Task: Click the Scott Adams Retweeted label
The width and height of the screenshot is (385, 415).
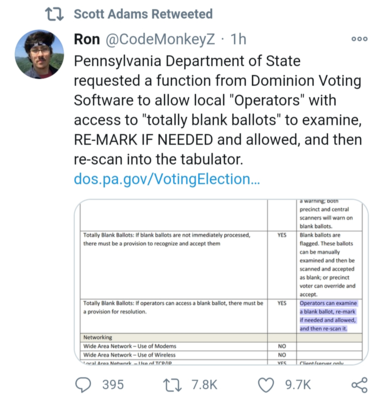Action: 143,14
